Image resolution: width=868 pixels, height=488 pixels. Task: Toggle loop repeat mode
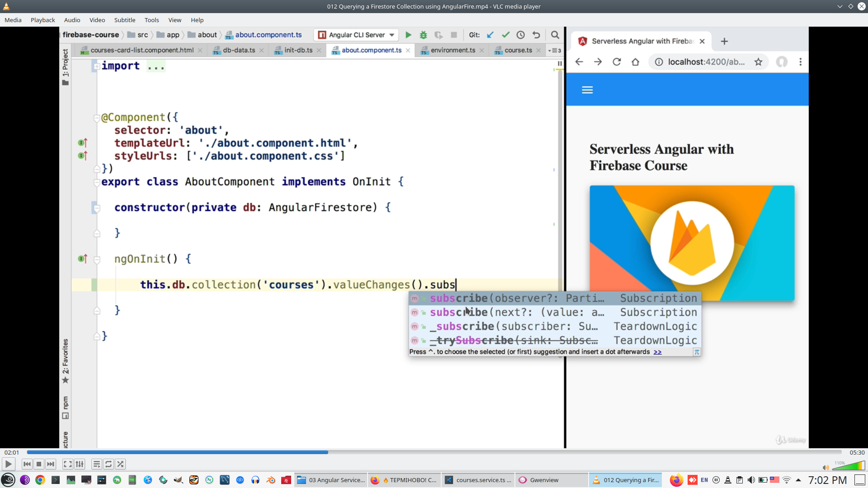(108, 464)
